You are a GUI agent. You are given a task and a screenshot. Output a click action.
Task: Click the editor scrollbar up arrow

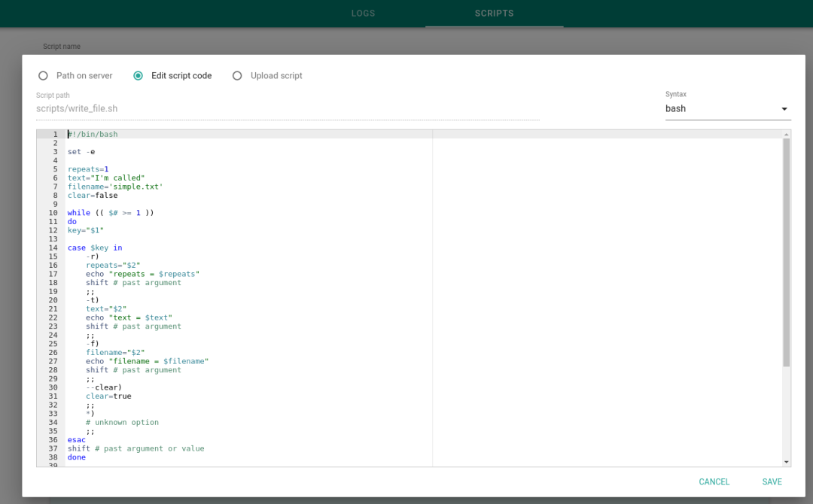click(787, 134)
